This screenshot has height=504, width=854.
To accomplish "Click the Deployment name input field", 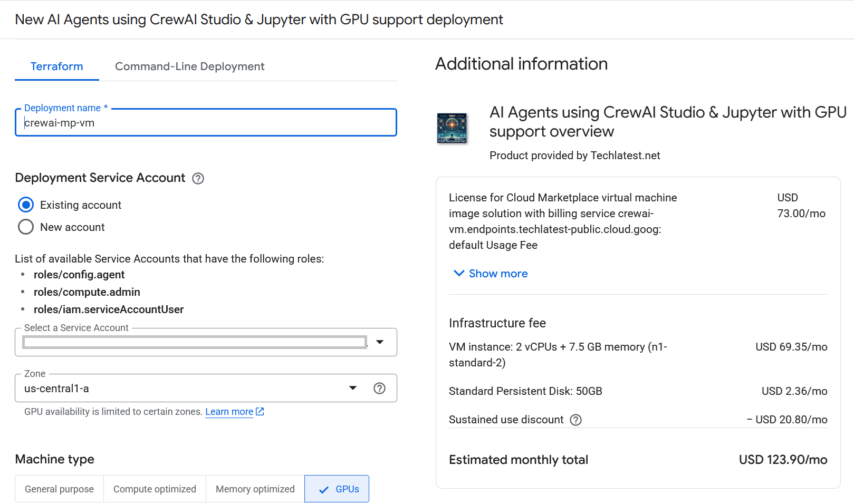I will coord(206,123).
